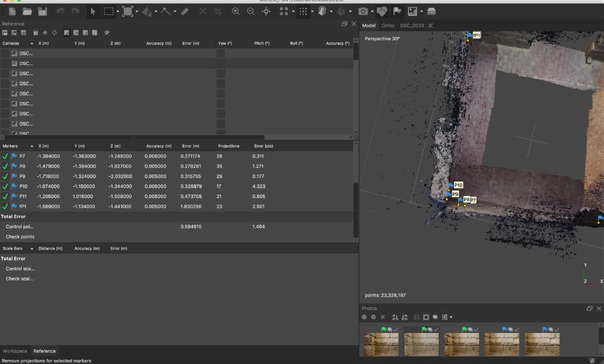Viewport: 604px width, 364px height.
Task: Switch to the Model tab
Action: (x=369, y=25)
